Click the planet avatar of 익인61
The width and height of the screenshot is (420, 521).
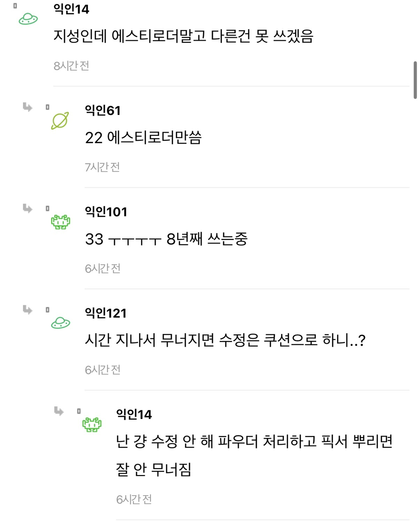[60, 121]
